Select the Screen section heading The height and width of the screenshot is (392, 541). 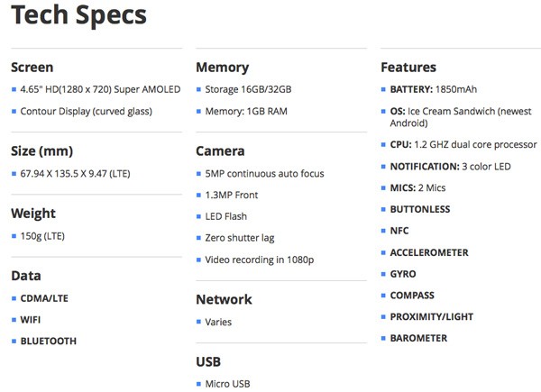[32, 68]
